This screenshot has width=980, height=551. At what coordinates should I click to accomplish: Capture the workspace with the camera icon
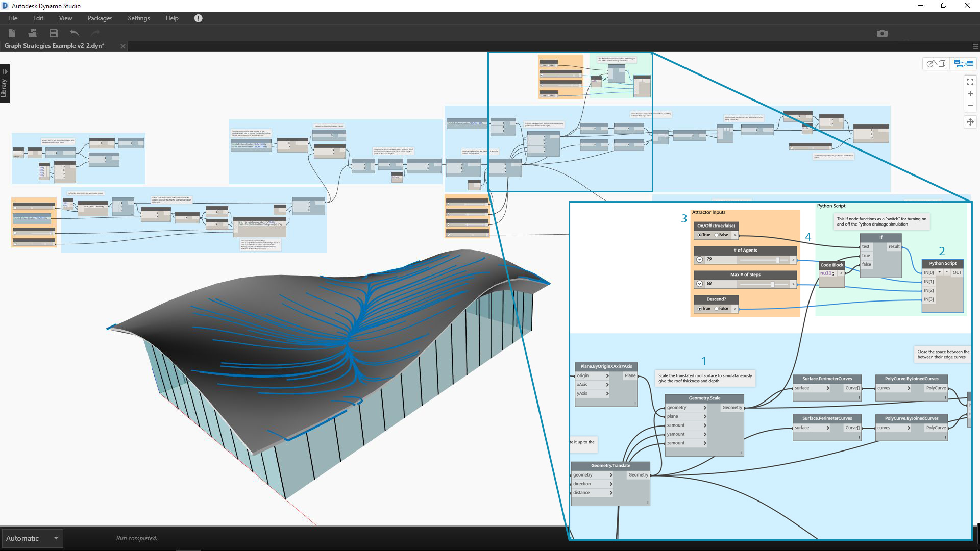coord(883,33)
